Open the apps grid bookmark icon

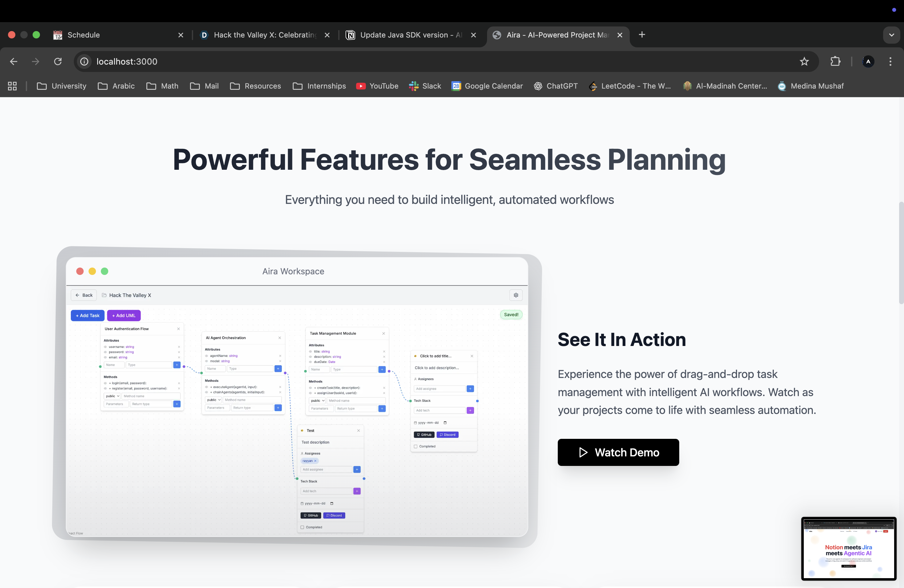point(12,86)
